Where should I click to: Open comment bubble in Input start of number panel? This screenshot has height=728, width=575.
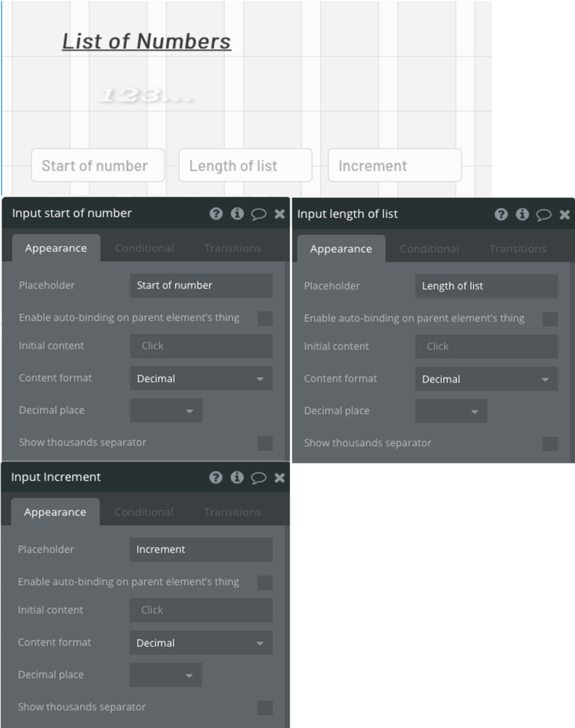(259, 214)
